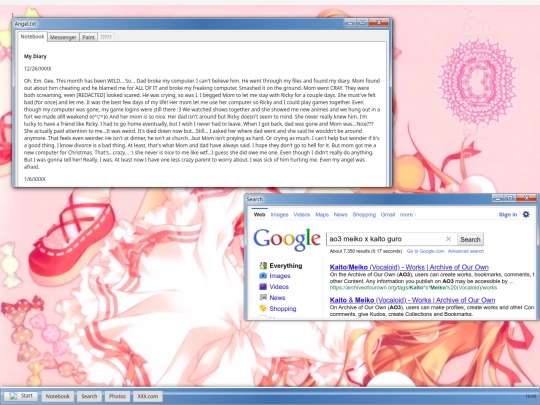
Task: Click the purple film icon beside sidebar Videos
Action: 263,287
